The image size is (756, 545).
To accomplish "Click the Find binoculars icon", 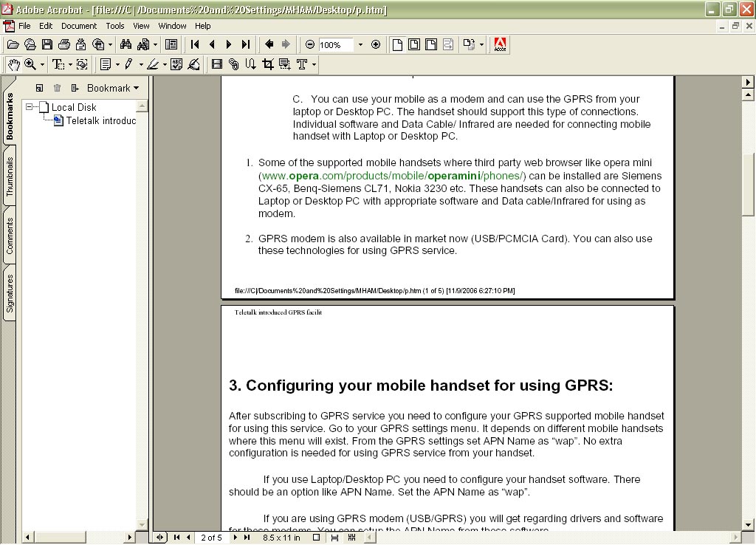I will click(x=126, y=45).
